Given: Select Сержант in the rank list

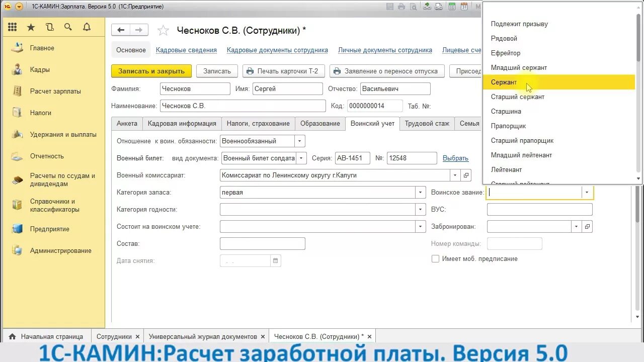Looking at the screenshot, I should pos(559,82).
